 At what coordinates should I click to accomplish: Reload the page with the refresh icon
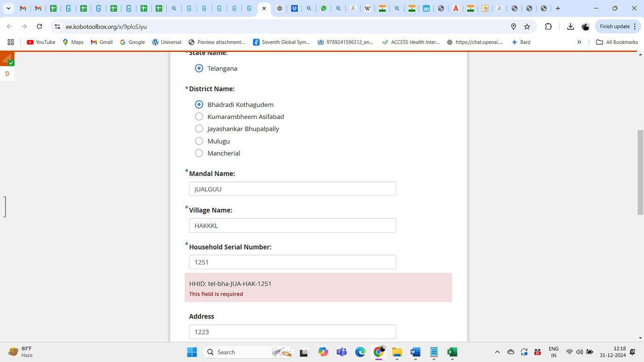[x=39, y=27]
